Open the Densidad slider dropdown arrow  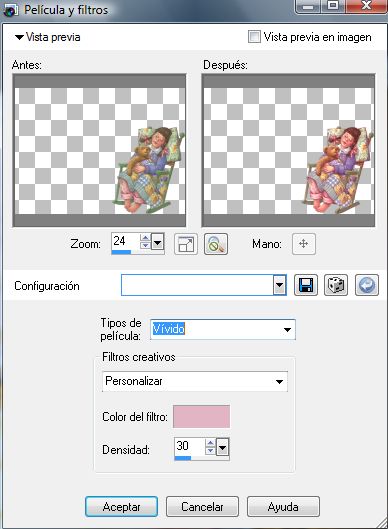click(222, 447)
